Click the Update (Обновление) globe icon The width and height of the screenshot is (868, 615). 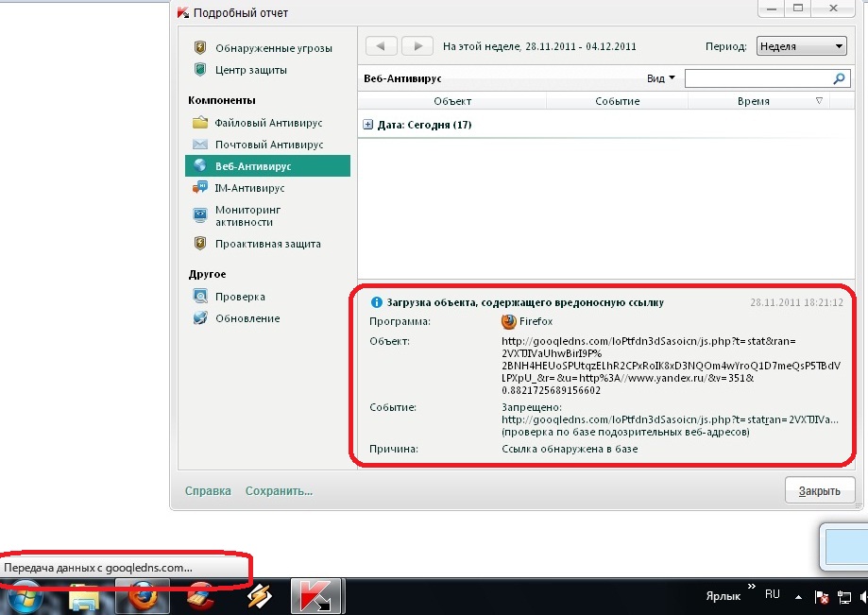[199, 318]
